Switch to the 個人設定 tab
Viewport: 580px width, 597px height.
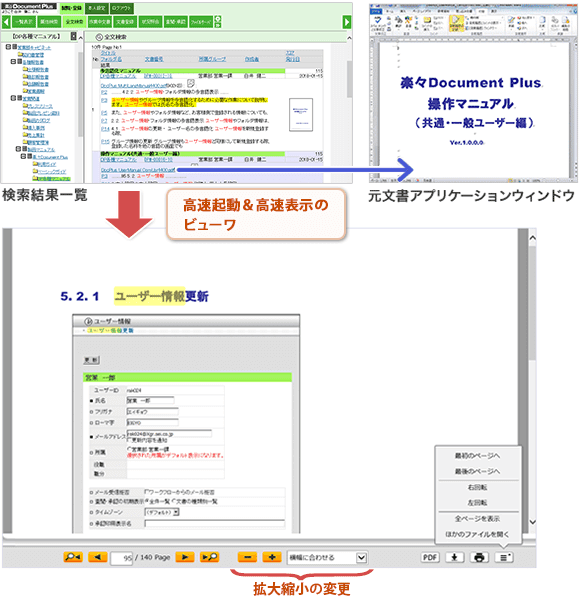tap(96, 8)
